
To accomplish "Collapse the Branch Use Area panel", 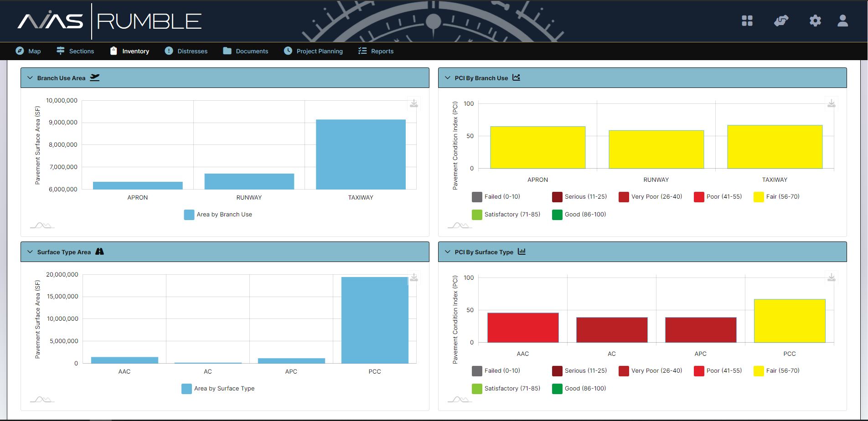I will click(30, 78).
